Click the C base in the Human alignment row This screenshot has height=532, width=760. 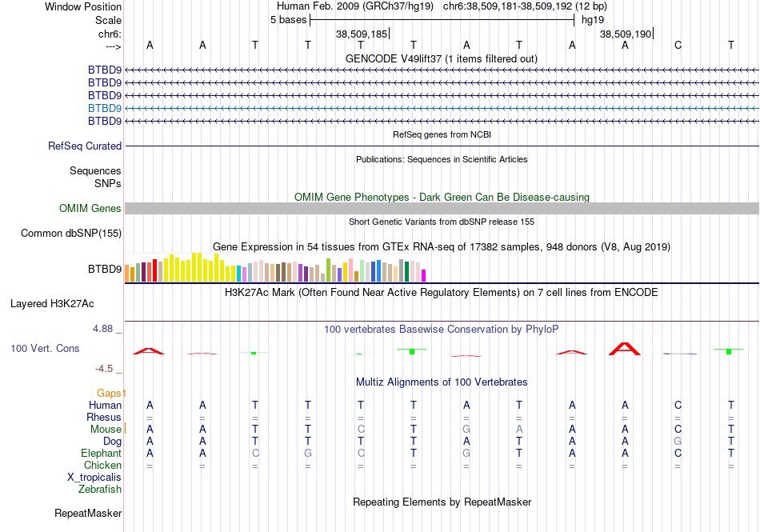point(678,405)
